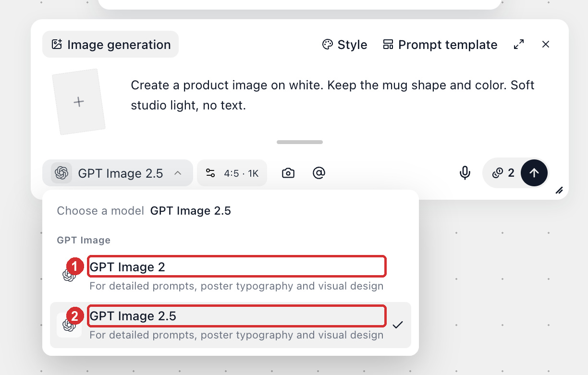
Task: Open the Prompt template menu
Action: pyautogui.click(x=440, y=45)
